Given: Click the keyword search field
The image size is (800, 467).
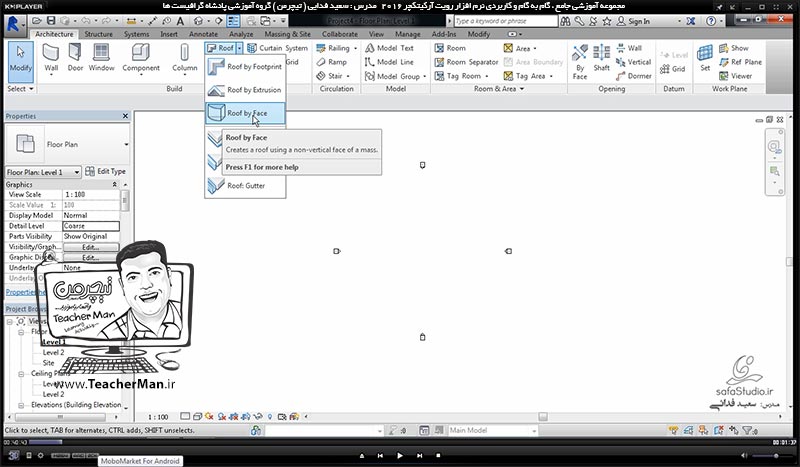Looking at the screenshot, I should point(506,21).
